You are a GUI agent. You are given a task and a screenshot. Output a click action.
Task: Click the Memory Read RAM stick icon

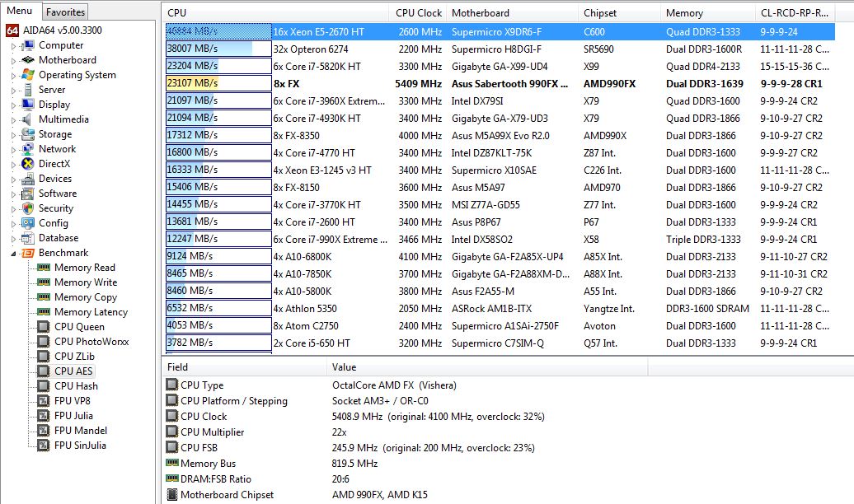[x=44, y=268]
